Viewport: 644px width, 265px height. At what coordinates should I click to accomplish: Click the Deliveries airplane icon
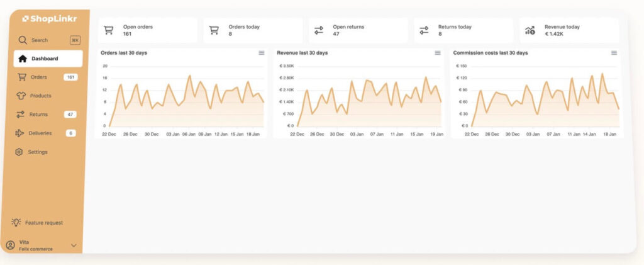click(19, 133)
